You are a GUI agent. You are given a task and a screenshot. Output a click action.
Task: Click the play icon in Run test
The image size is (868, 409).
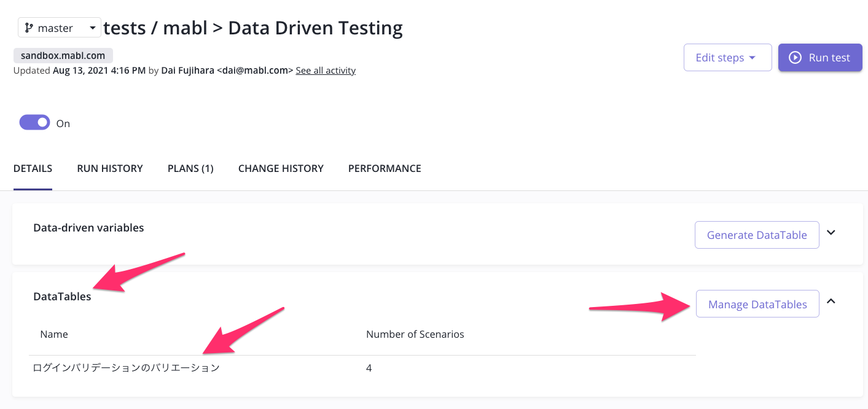(795, 58)
